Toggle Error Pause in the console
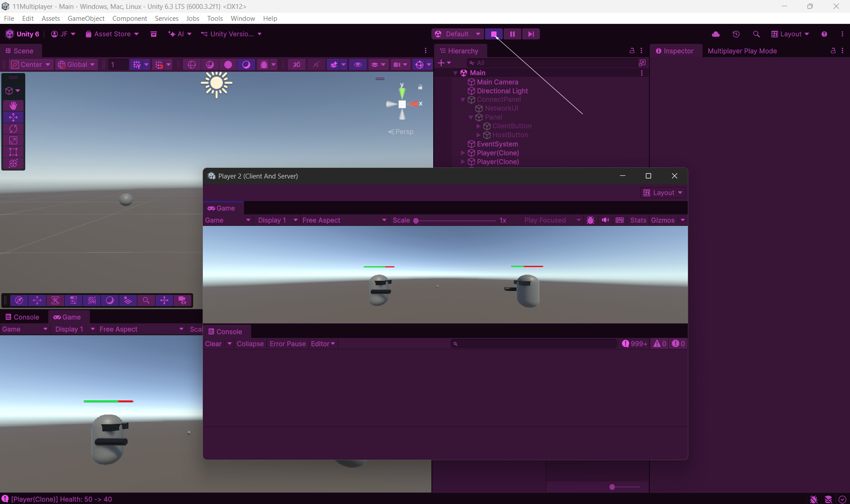 point(287,344)
